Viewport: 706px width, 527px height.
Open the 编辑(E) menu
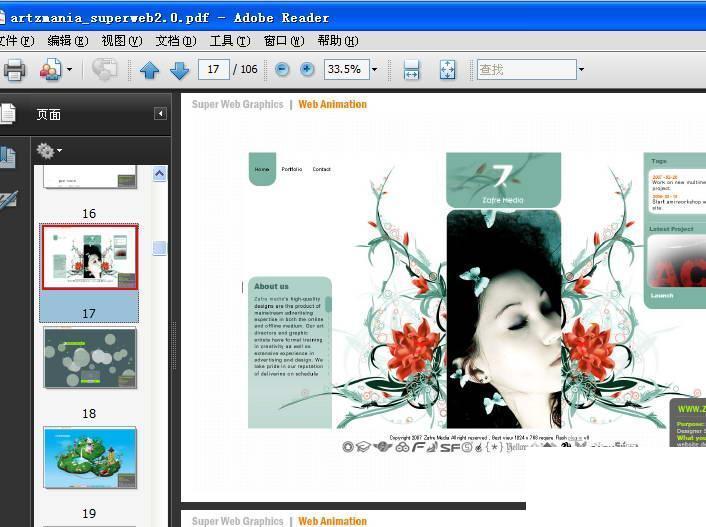coord(68,41)
